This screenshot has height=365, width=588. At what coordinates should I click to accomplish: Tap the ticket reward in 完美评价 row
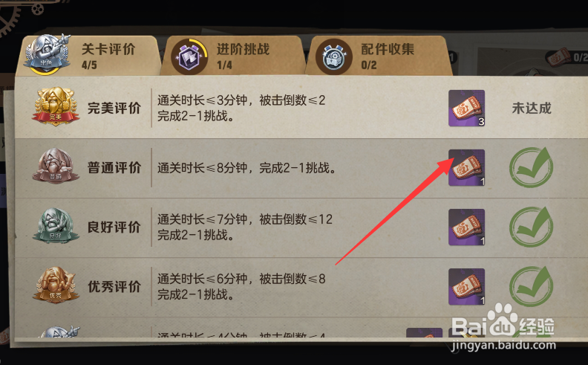[466, 108]
